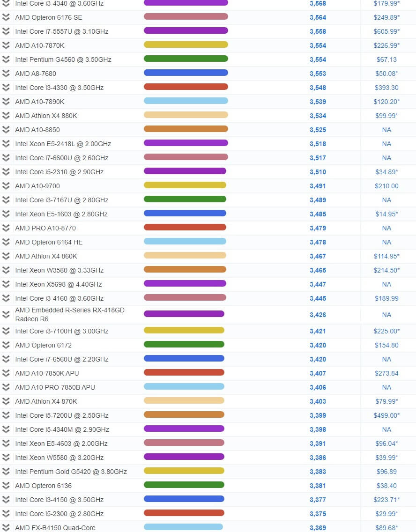Click the 3,548 score for Intel Core i3-4330
Viewport: 416px width, 532px height.
point(318,88)
